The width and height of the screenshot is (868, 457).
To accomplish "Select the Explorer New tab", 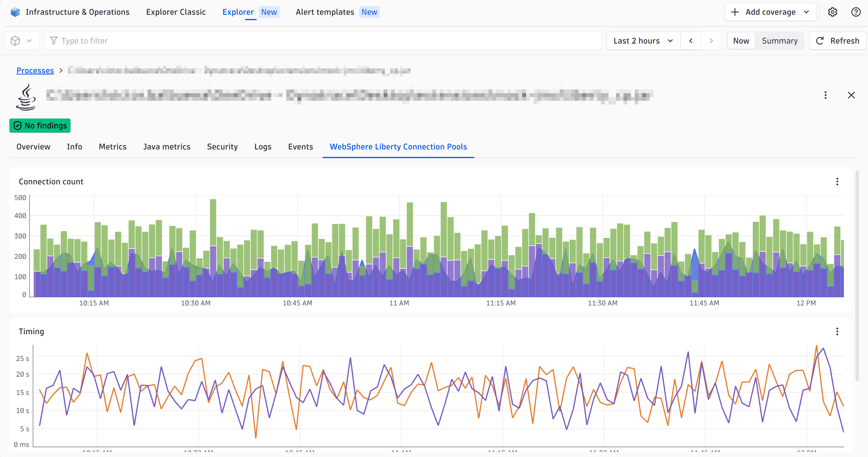I will (x=250, y=12).
